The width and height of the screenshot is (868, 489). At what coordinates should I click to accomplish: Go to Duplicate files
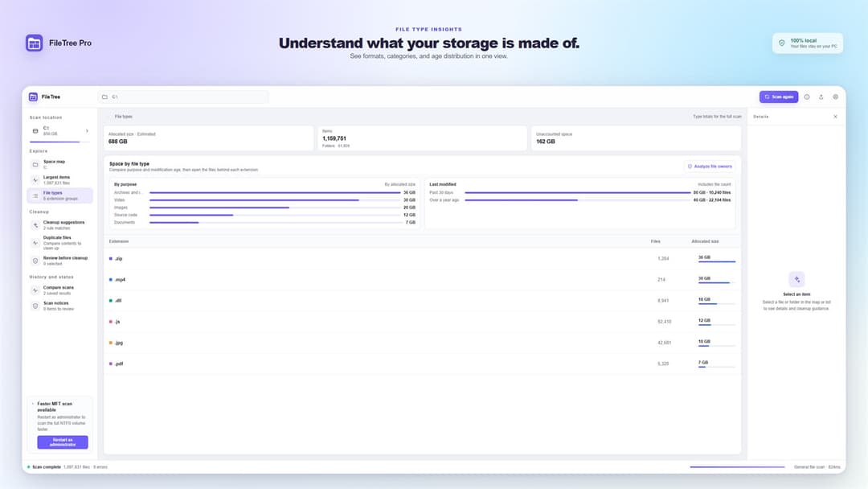pos(59,243)
